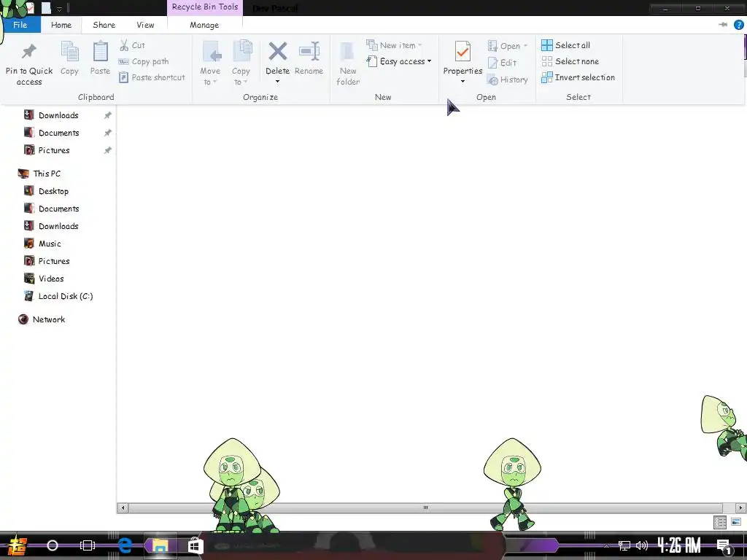The width and height of the screenshot is (747, 560).
Task: Select This PC in navigation pane
Action: [x=47, y=174]
